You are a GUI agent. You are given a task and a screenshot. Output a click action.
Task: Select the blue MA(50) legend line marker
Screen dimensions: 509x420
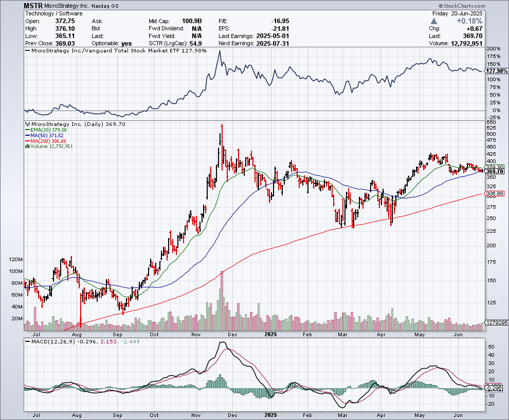(x=28, y=135)
